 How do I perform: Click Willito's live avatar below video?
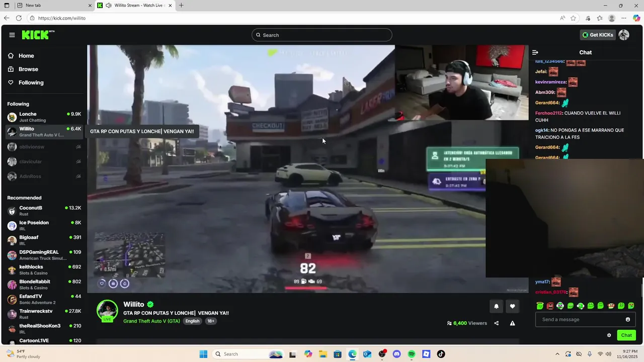tap(107, 311)
